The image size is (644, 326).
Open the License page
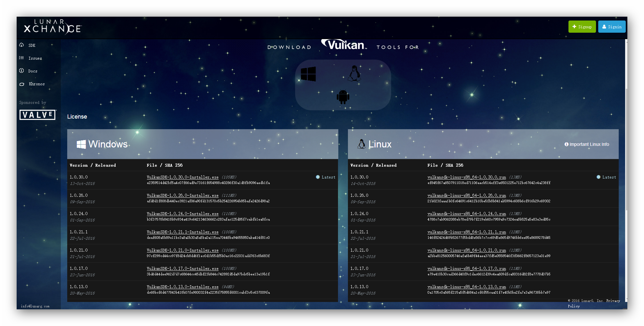point(77,116)
